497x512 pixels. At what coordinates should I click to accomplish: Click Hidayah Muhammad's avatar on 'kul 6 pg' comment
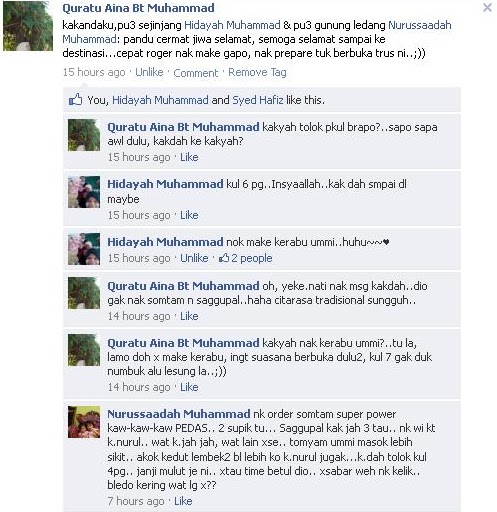coord(84,192)
